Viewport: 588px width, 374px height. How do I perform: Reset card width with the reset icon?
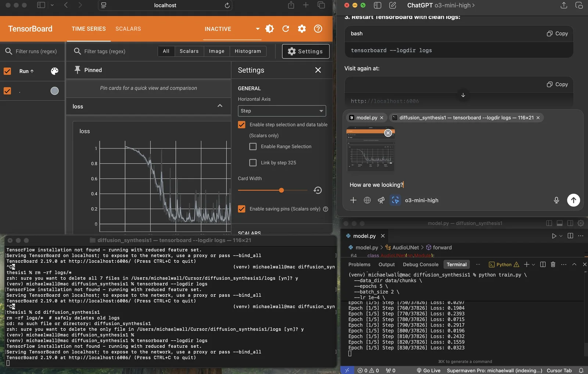(x=318, y=190)
